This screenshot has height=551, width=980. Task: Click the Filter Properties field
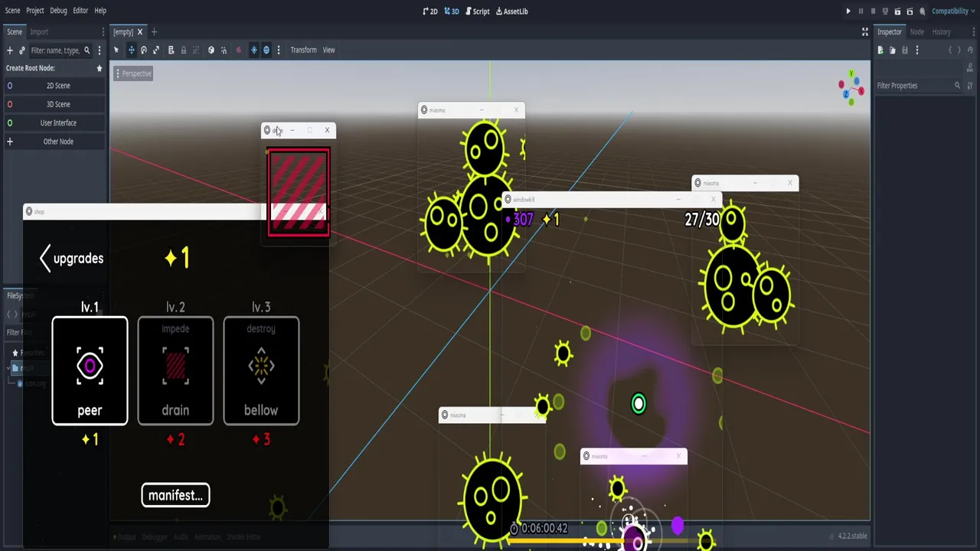(919, 86)
